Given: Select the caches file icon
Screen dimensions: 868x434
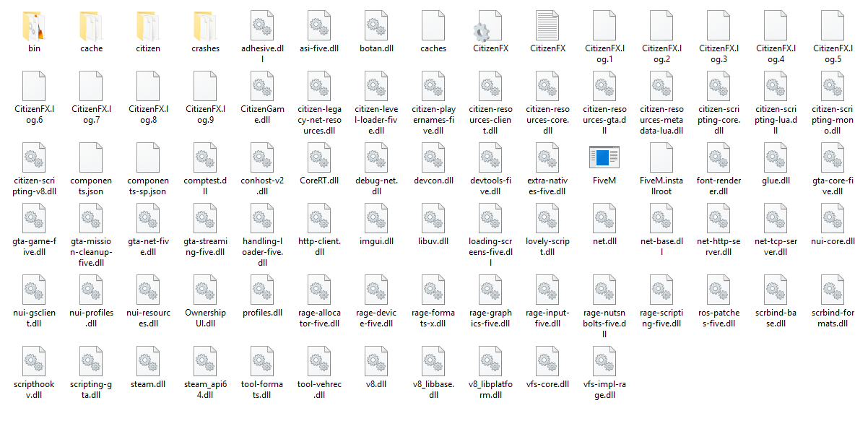Looking at the screenshot, I should 434,25.
